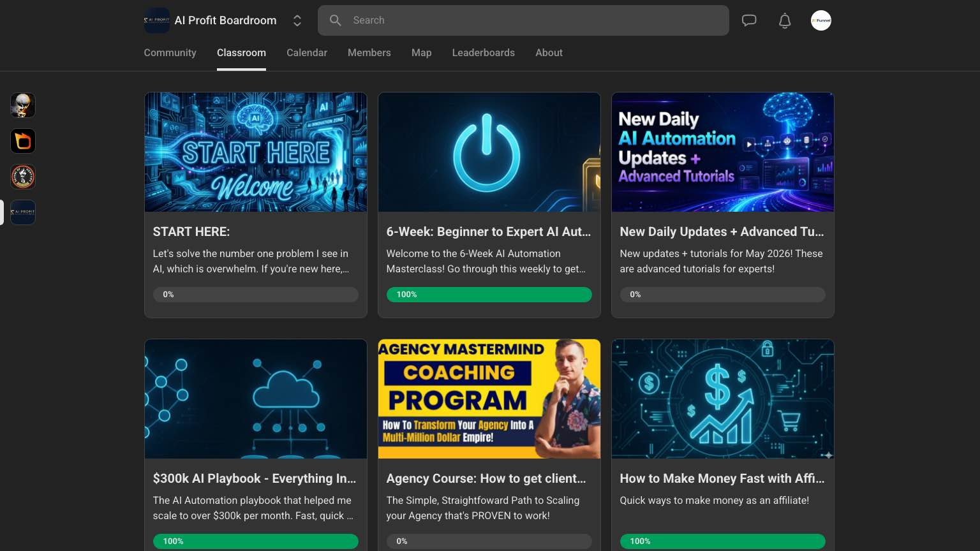Click "The Simple, Straightfoward Path to Scaling" text
The width and height of the screenshot is (980, 551).
pos(483,508)
